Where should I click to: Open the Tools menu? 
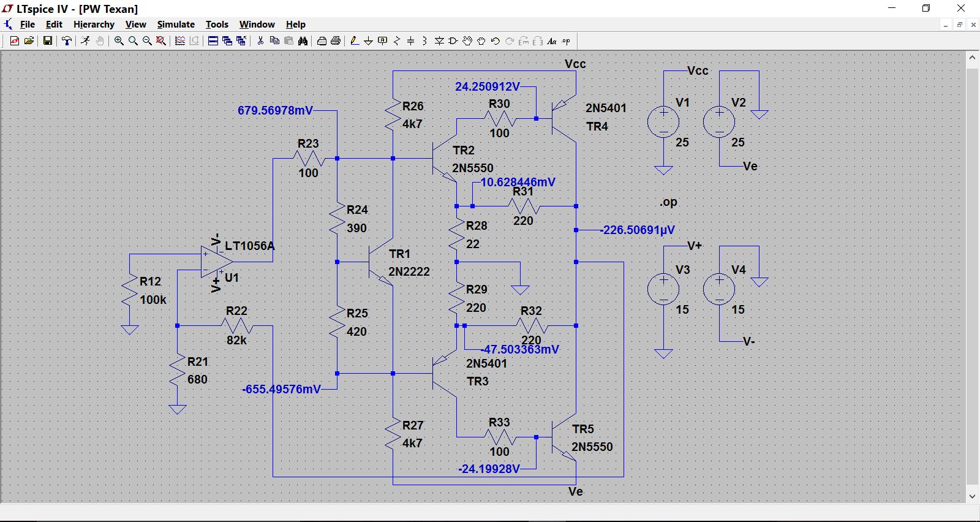pos(217,25)
